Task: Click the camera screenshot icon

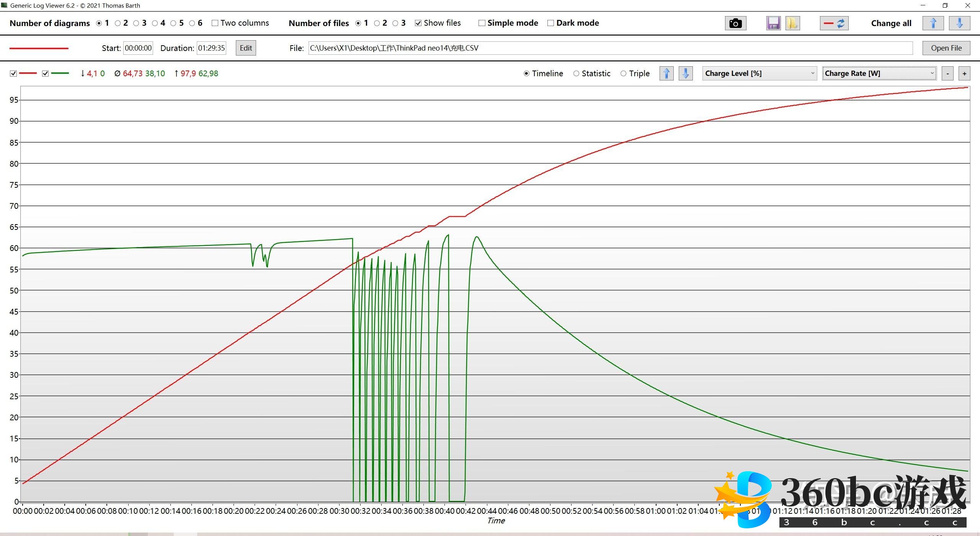Action: click(x=735, y=23)
